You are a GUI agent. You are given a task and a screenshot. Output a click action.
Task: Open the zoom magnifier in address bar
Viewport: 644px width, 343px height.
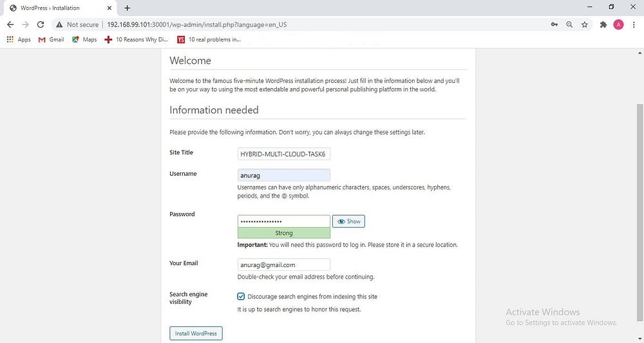click(569, 24)
